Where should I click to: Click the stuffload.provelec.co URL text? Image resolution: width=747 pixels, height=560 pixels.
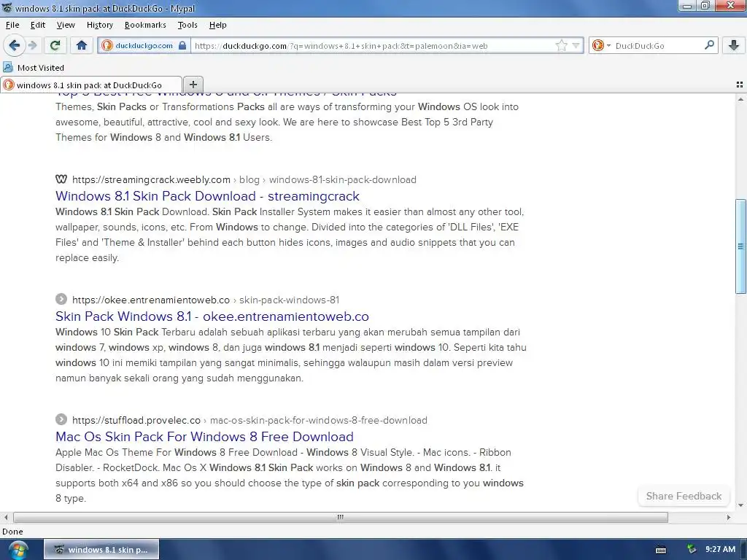pyautogui.click(x=136, y=421)
